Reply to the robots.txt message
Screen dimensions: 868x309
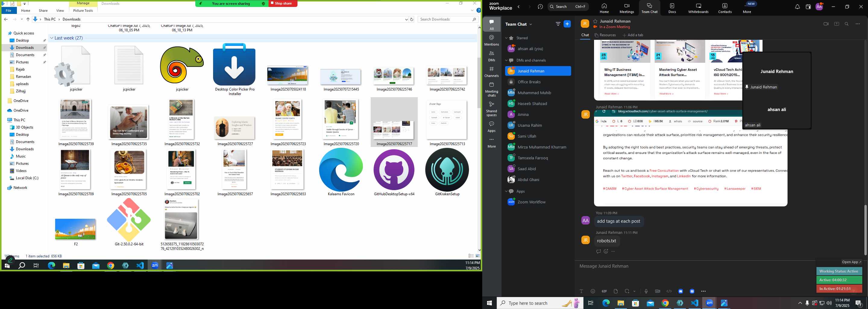[x=599, y=251]
